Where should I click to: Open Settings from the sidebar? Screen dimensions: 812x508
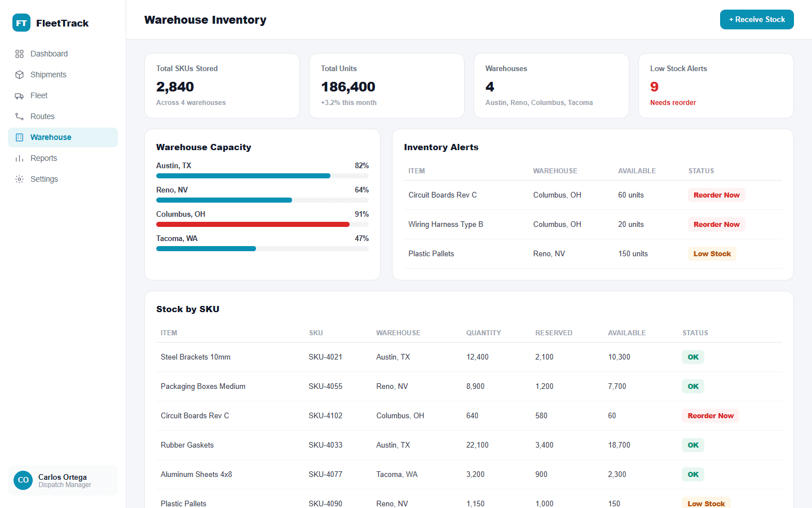[63, 179]
